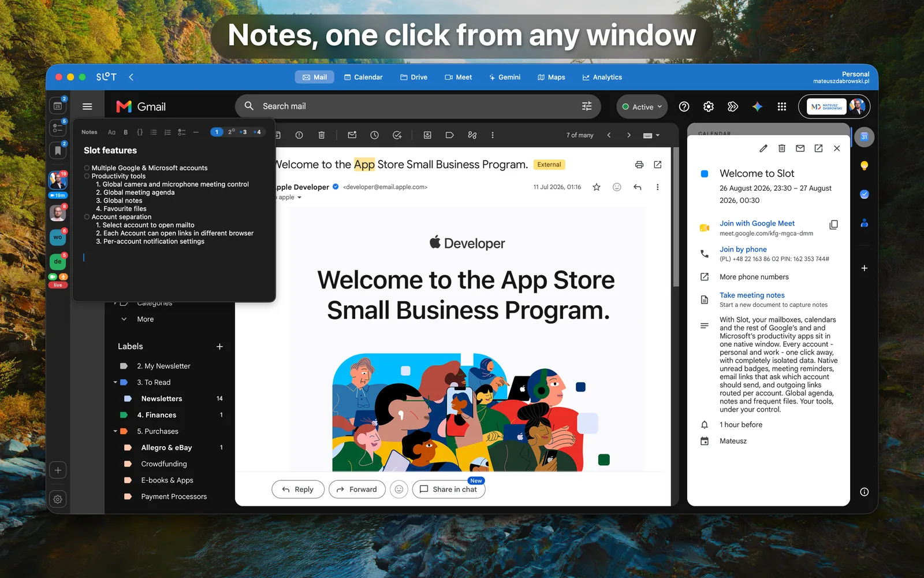Switch to the green 'de' account in the sidebar
This screenshot has width=924, height=578.
tap(58, 262)
